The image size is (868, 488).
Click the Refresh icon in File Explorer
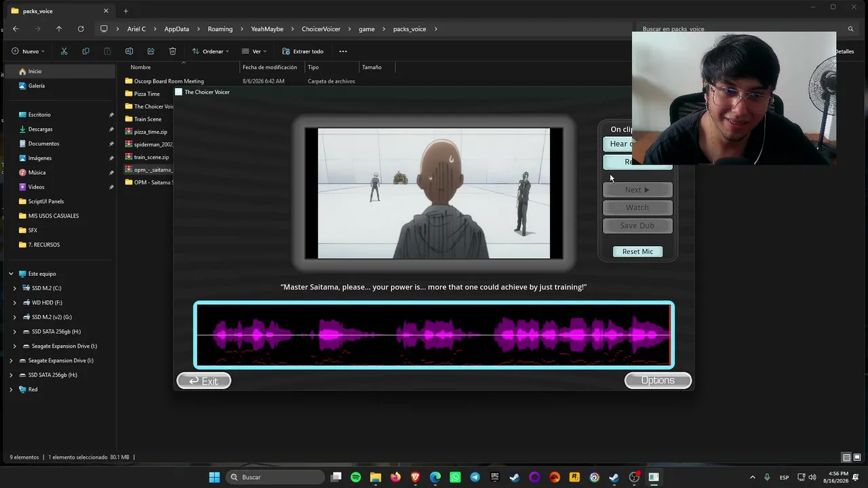click(x=81, y=29)
